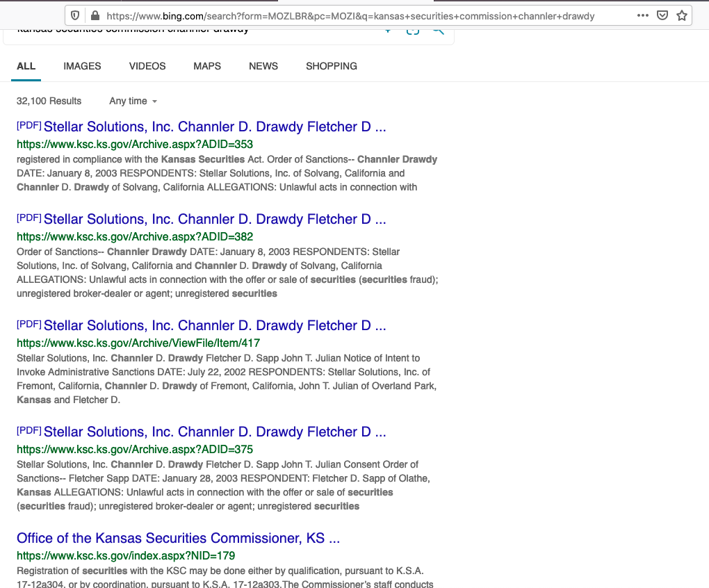Go to the MAPS tab
Screen dimensions: 709x588
tap(207, 66)
